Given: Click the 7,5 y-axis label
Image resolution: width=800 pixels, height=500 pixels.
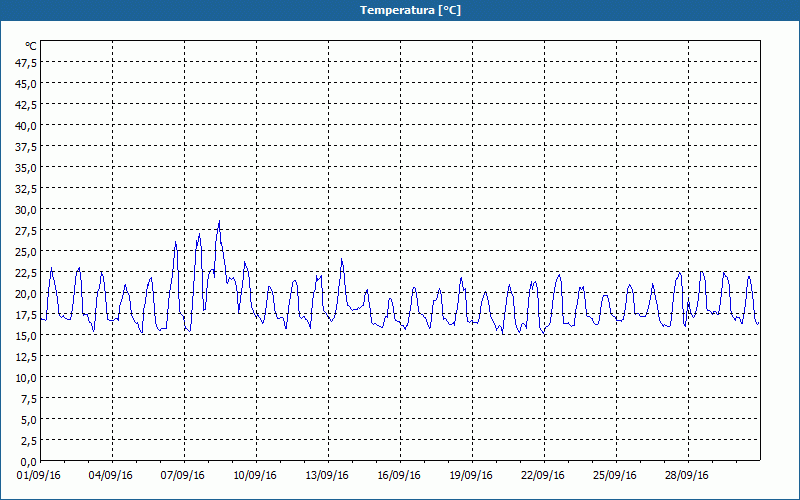Looking at the screenshot, I should coord(29,399).
